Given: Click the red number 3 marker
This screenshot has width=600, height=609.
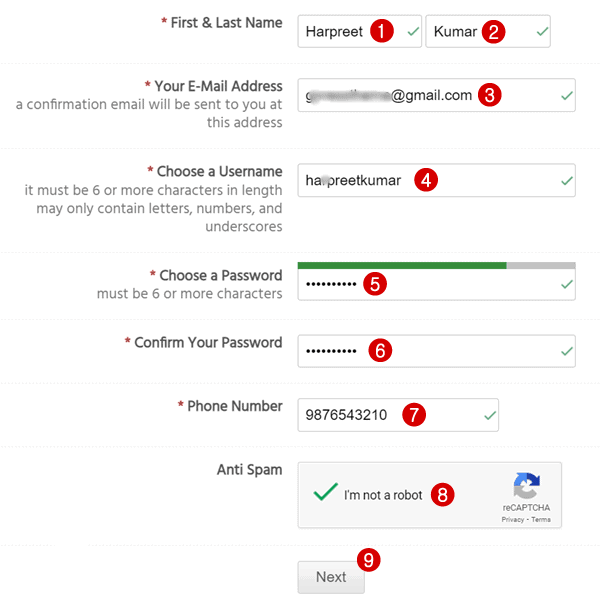Looking at the screenshot, I should click(489, 95).
